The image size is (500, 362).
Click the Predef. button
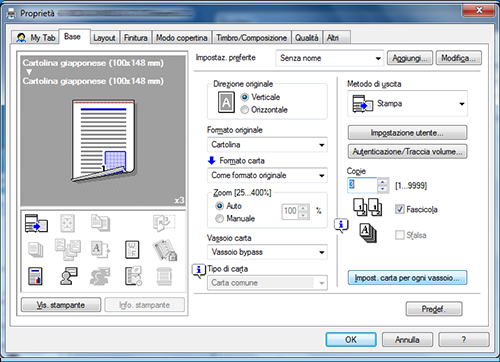(x=434, y=309)
